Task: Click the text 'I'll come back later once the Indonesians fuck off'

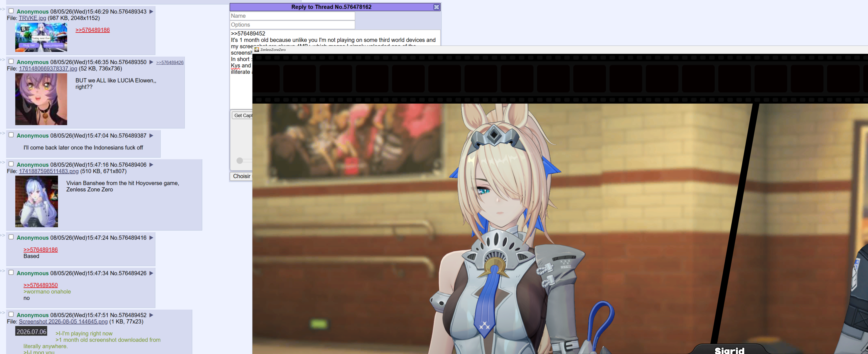Action: tap(83, 148)
